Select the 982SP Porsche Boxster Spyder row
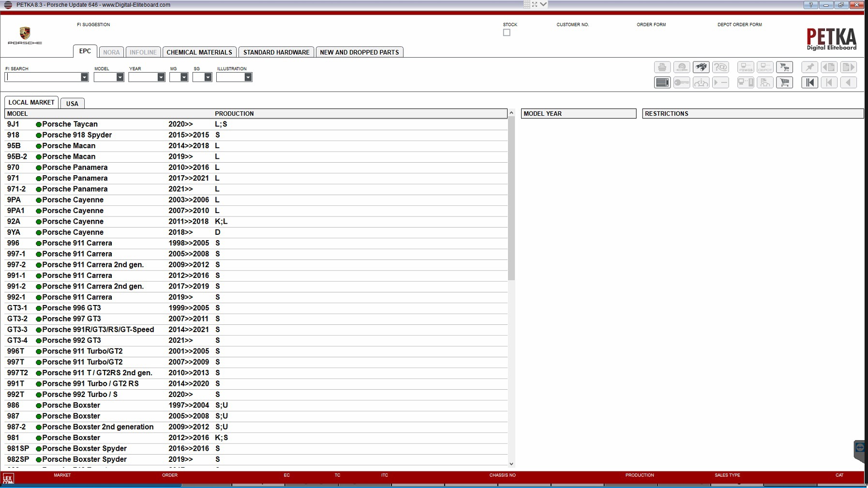Viewport: 868px width, 488px height. pos(256,459)
